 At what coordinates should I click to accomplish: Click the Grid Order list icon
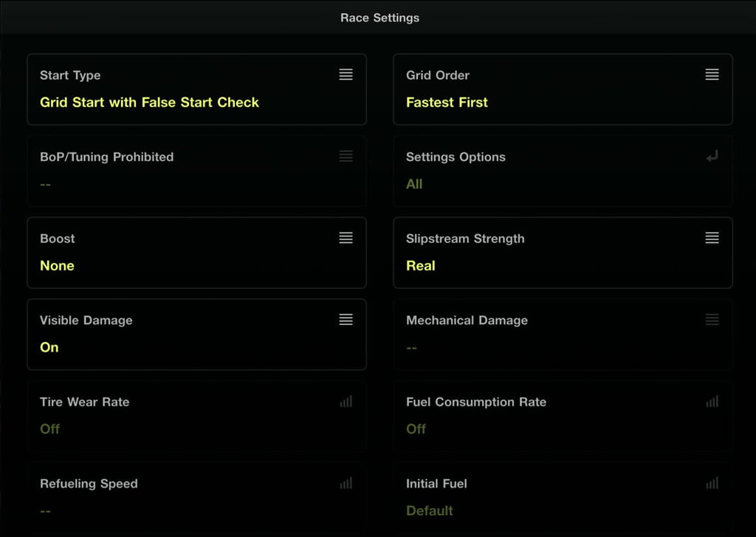tap(712, 75)
